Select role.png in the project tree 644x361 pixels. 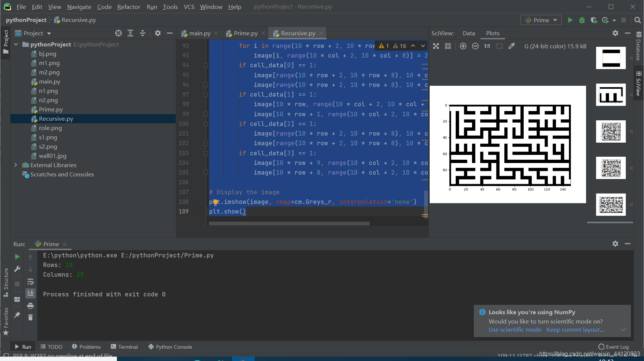[x=50, y=128]
